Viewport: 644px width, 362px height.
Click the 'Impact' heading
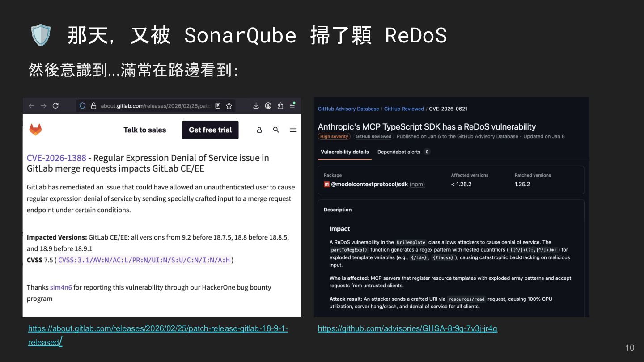click(x=339, y=229)
